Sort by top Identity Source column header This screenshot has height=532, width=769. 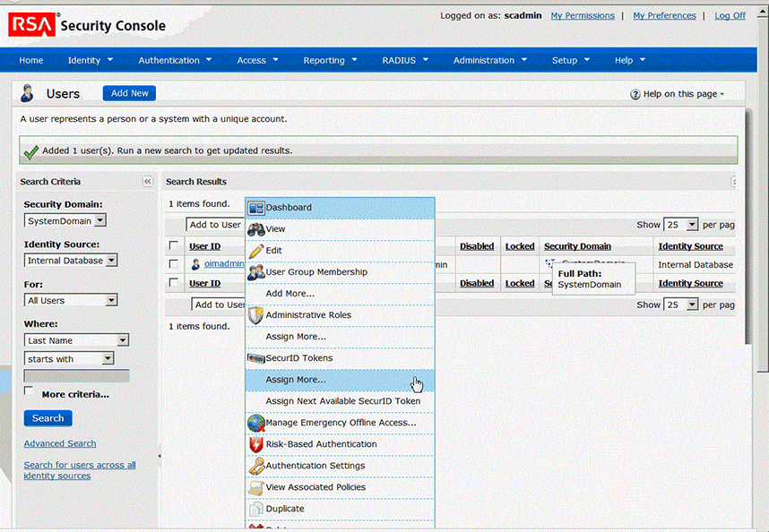click(690, 246)
